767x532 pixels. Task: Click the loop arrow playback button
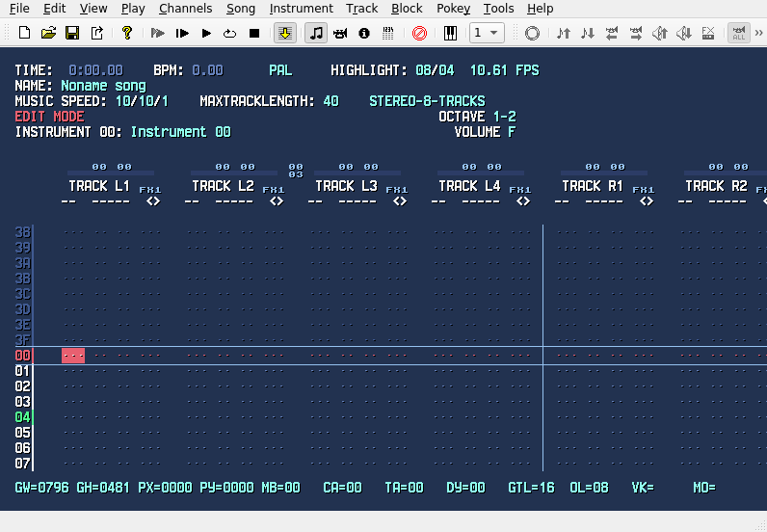(230, 34)
